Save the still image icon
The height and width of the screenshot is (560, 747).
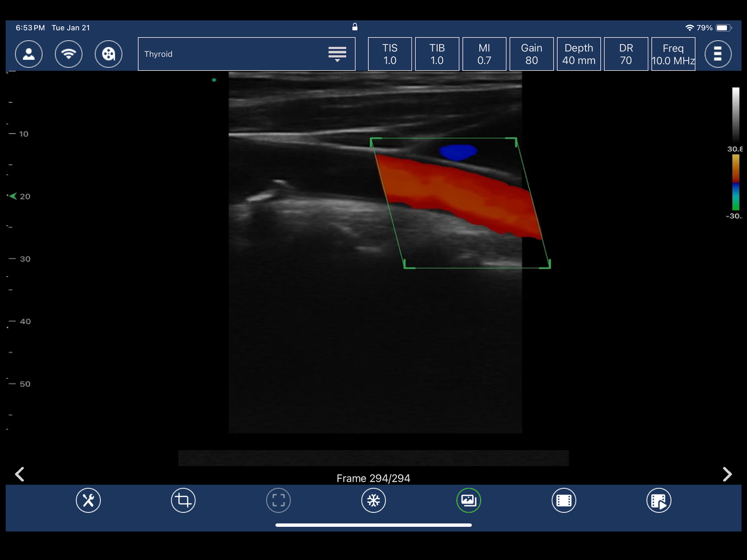point(469,500)
